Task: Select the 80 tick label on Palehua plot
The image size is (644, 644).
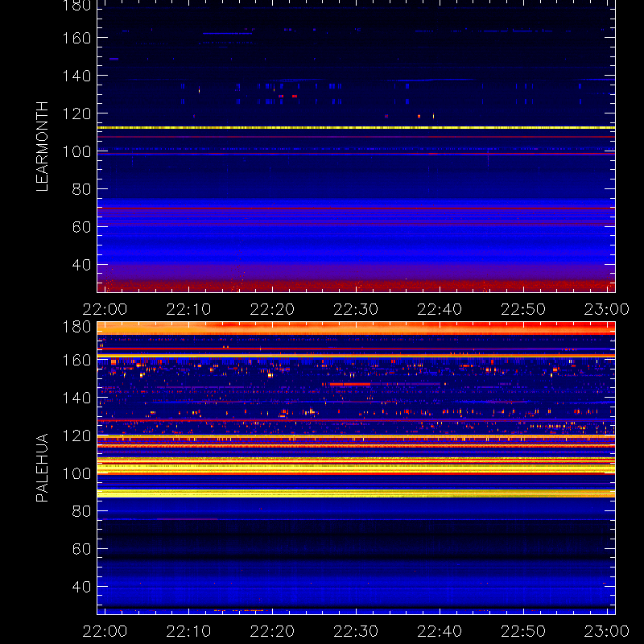Action: pyautogui.click(x=81, y=511)
